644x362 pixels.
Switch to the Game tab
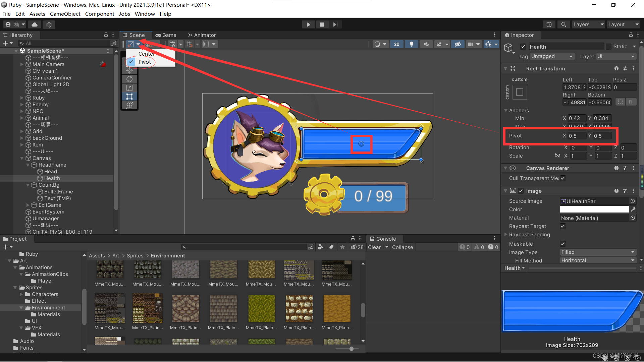(166, 35)
